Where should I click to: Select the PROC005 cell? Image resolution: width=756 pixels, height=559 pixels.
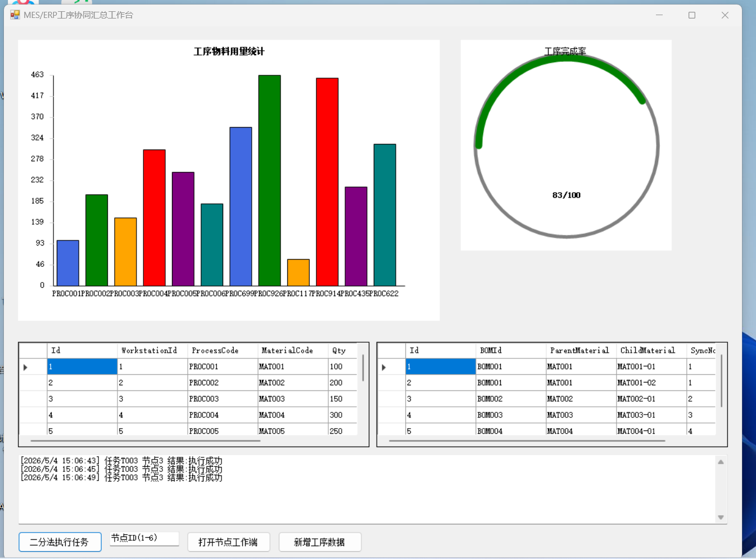(x=223, y=430)
